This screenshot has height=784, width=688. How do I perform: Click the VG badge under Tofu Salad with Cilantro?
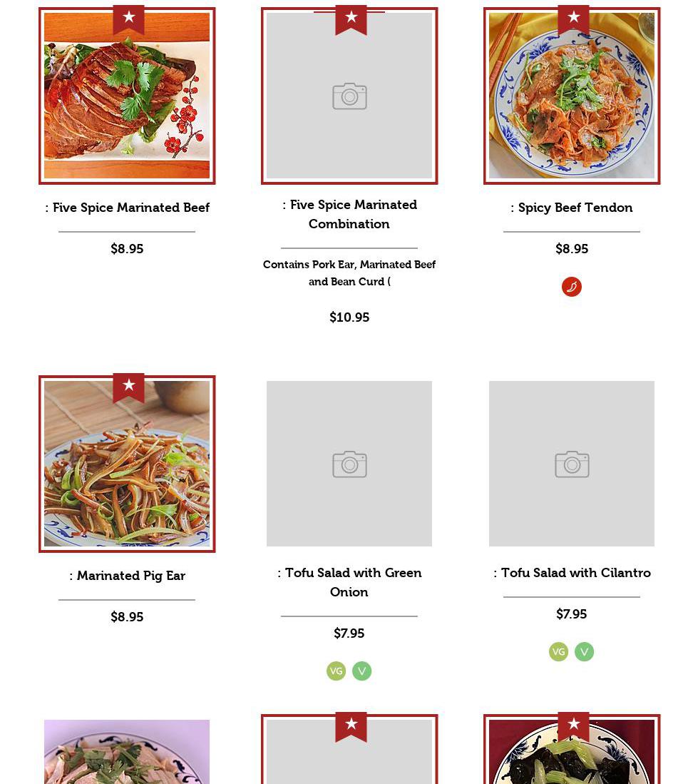coord(558,651)
